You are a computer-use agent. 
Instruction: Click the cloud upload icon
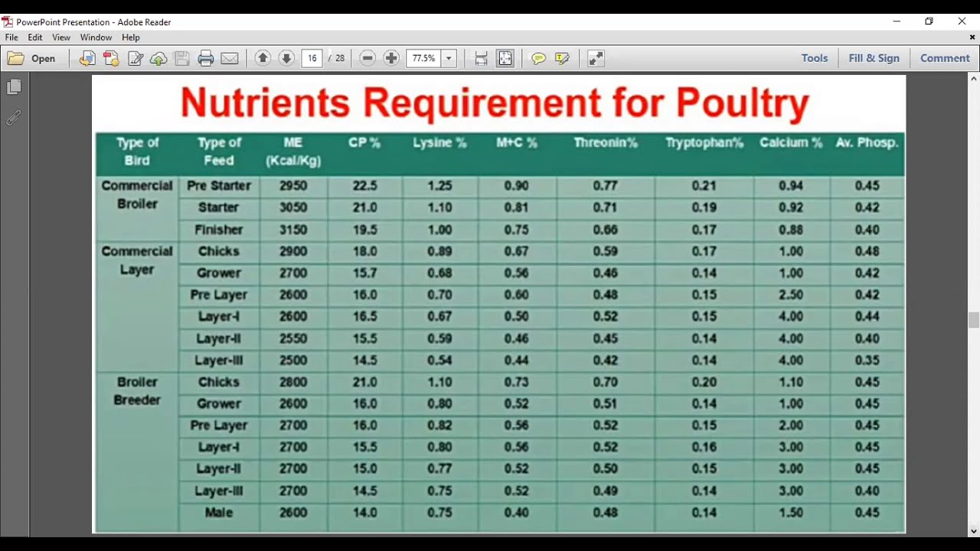pyautogui.click(x=158, y=58)
